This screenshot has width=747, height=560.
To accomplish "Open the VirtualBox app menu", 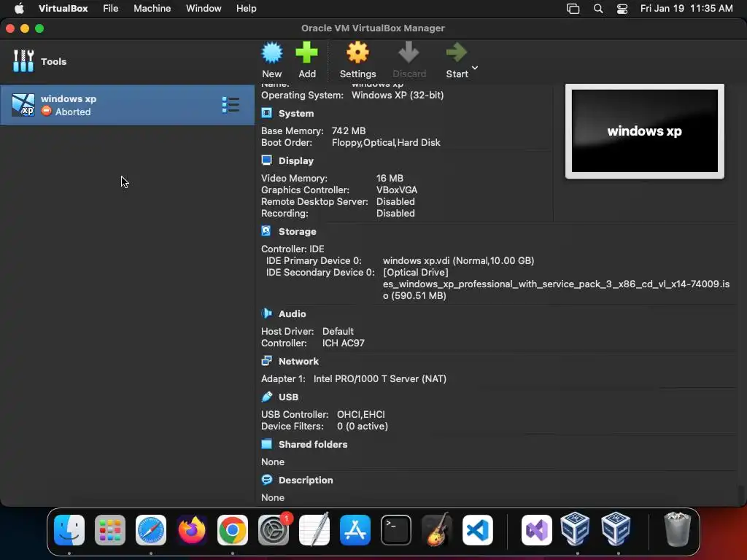I will [63, 9].
